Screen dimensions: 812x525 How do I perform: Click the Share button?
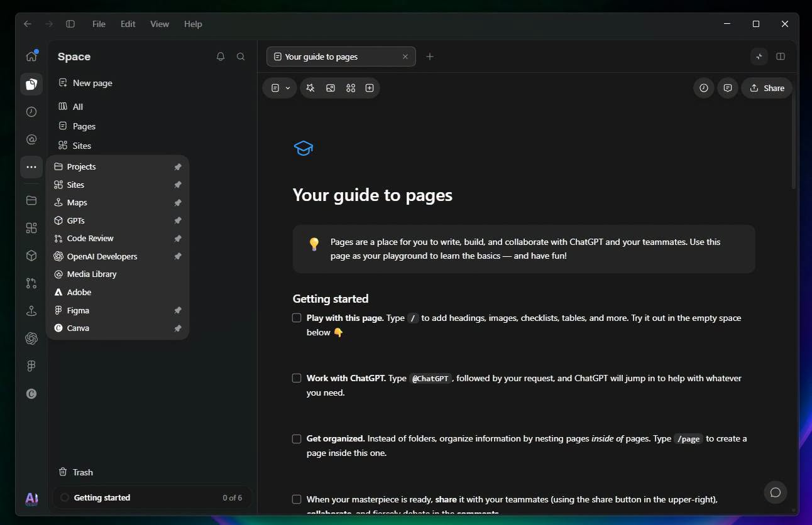coord(767,88)
